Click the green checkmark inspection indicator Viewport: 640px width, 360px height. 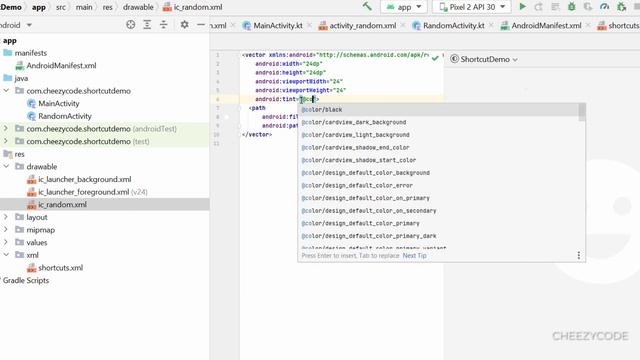pyautogui.click(x=435, y=58)
